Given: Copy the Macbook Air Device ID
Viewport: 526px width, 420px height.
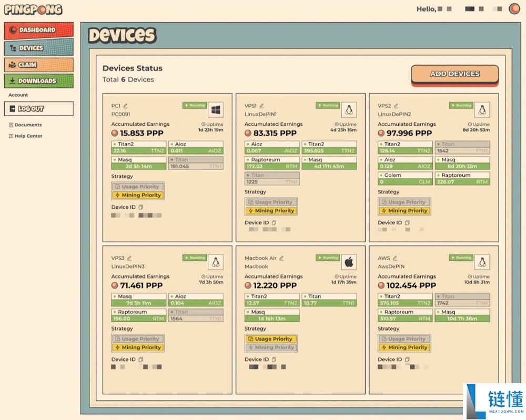Looking at the screenshot, I should (274, 360).
